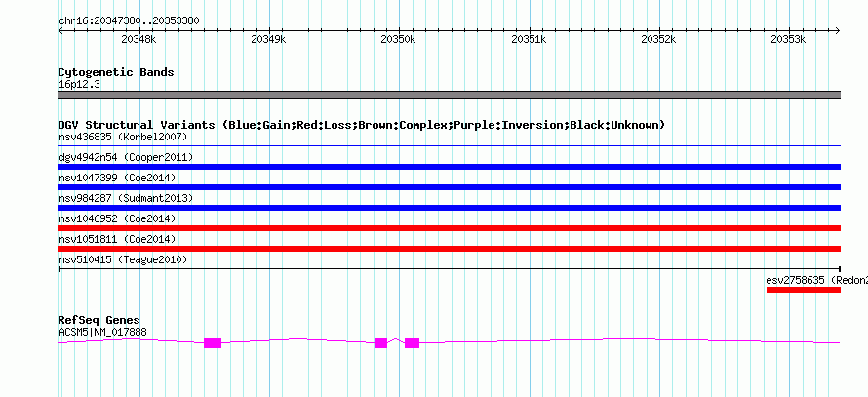Image resolution: width=868 pixels, height=397 pixels.
Task: Click the third magenta ACSM5 exon block
Action: click(412, 343)
